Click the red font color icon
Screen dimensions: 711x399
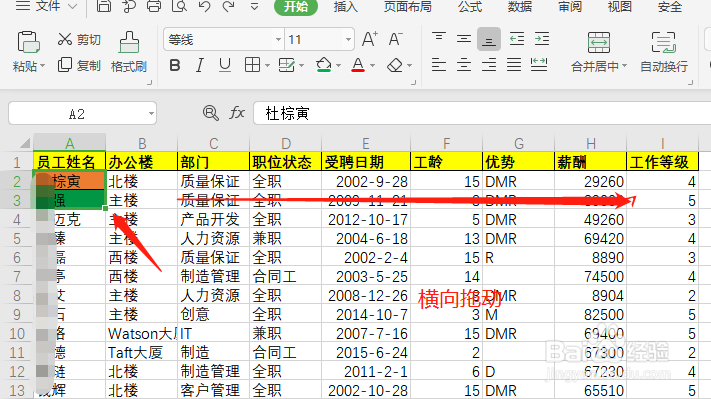pyautogui.click(x=358, y=65)
